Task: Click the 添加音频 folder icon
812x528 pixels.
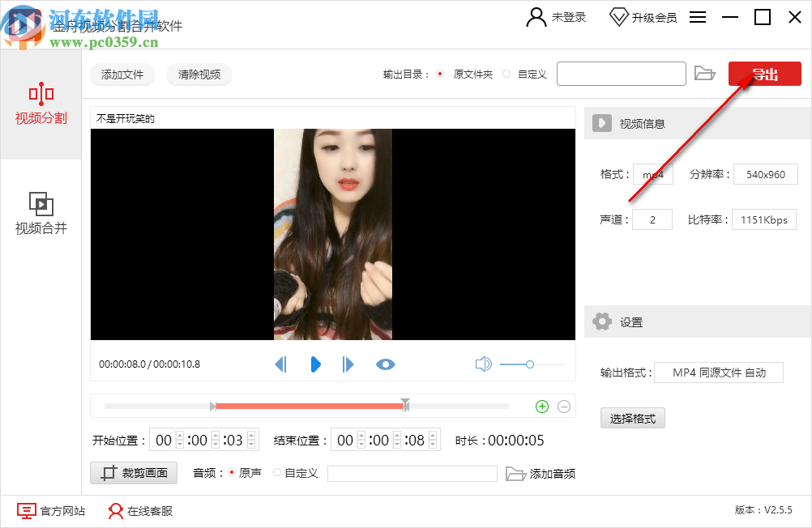Action: point(516,473)
